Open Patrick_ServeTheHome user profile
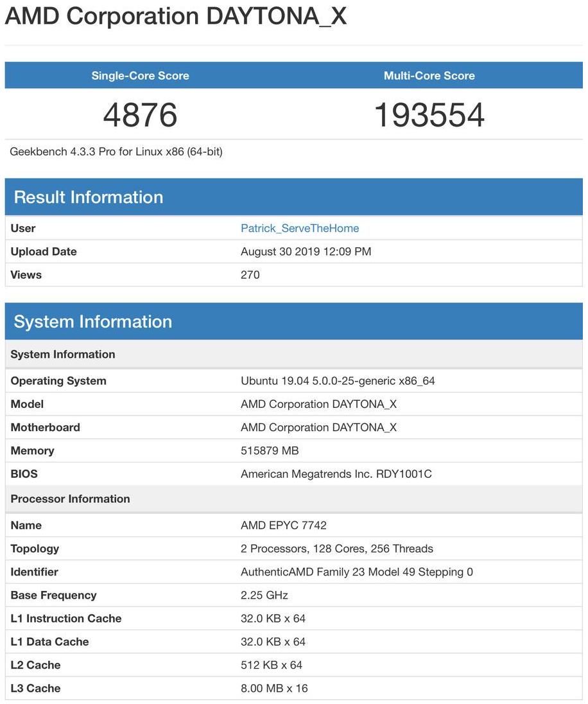This screenshot has width=588, height=704. (299, 228)
